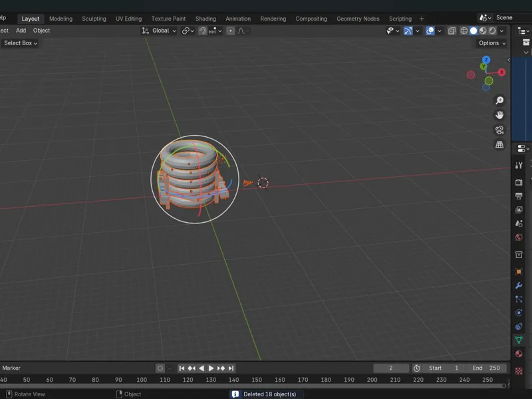The width and height of the screenshot is (532, 399).
Task: Expand the shading options dropdown arrow
Action: 502,31
